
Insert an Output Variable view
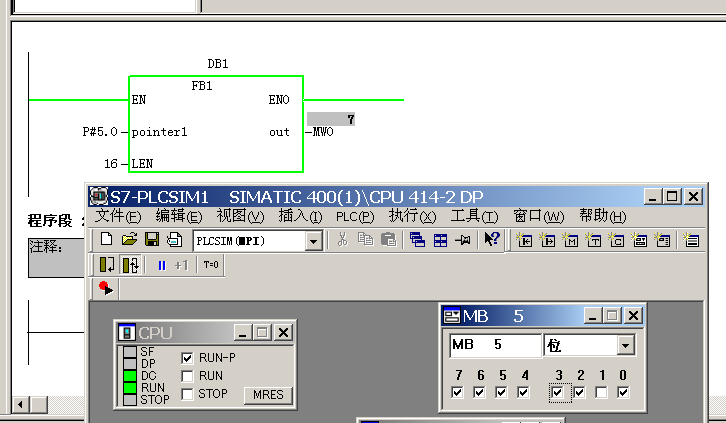(x=547, y=240)
